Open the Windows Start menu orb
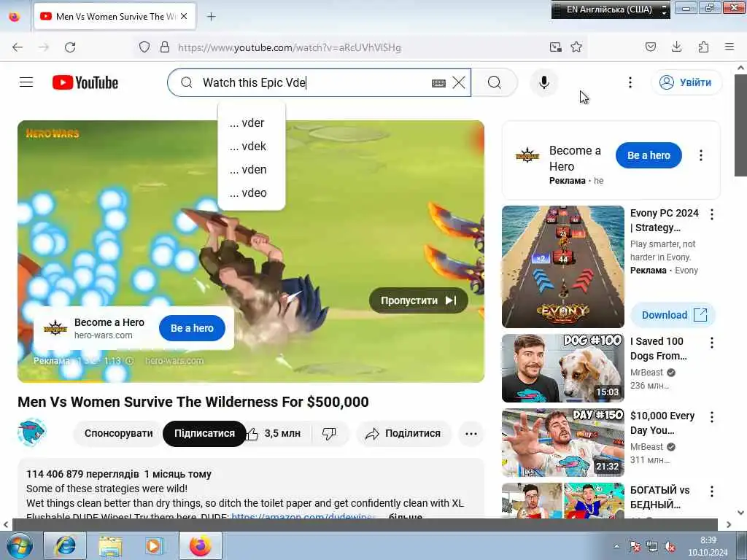Screen dimensions: 747x560 coord(18,545)
